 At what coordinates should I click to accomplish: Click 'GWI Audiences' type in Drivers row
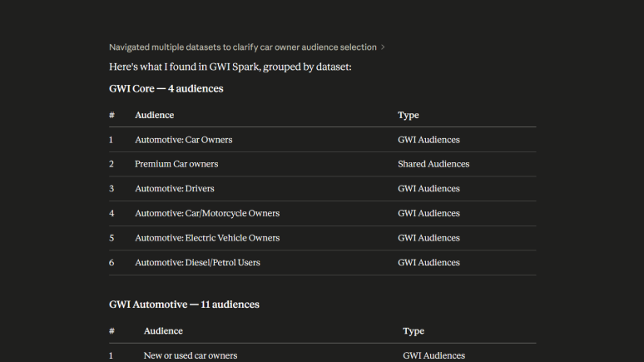point(429,189)
